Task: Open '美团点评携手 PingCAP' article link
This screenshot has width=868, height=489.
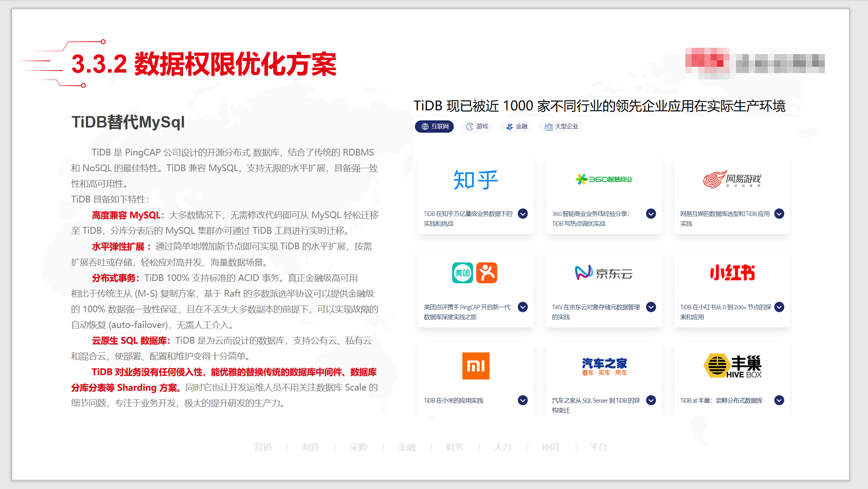Action: 467,312
